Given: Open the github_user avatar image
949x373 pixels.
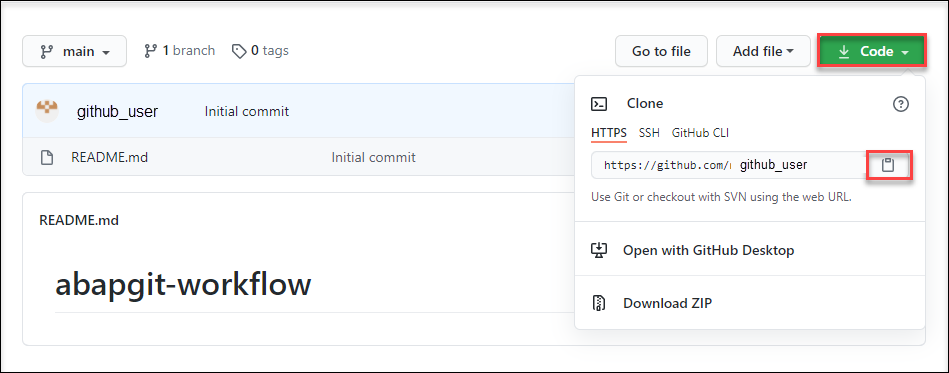Looking at the screenshot, I should tap(47, 111).
